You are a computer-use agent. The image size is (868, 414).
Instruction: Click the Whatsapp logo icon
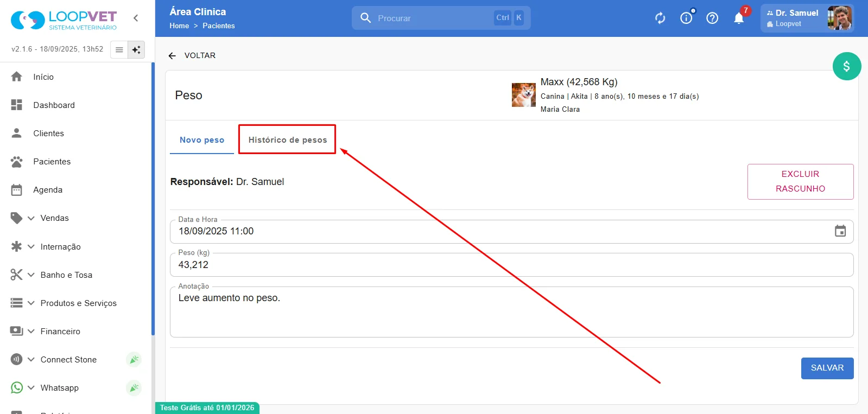(x=17, y=387)
